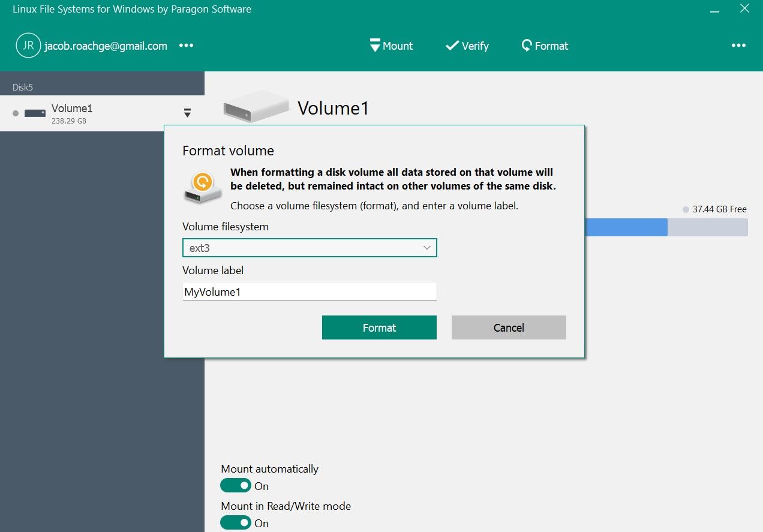Click the Verify checkmark icon
Viewport: 763px width, 532px height.
click(x=452, y=46)
